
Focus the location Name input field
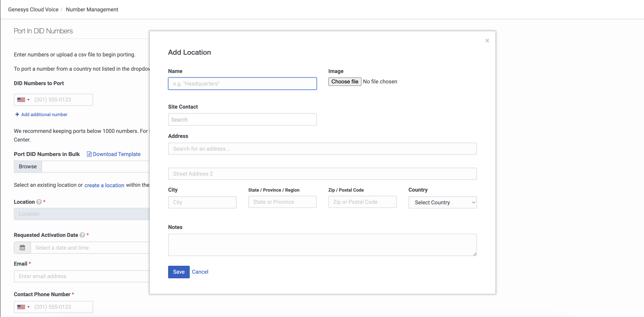pyautogui.click(x=242, y=84)
